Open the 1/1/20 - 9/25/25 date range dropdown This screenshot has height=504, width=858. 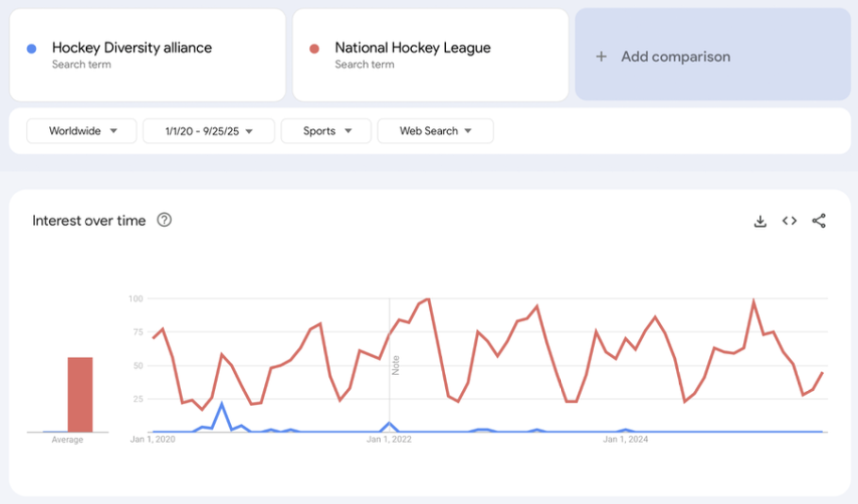click(x=208, y=131)
